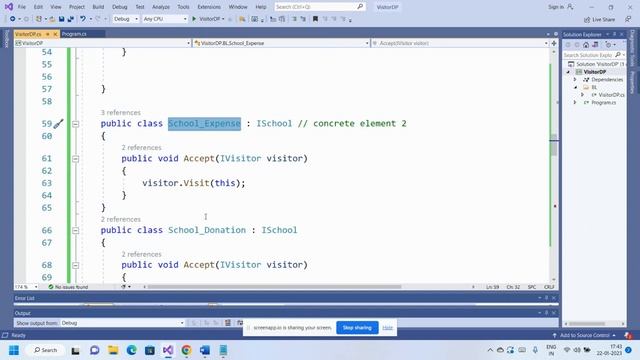Image resolution: width=640 pixels, height=360 pixels.
Task: Click the horizontal scrollbar of code editor
Action: pyautogui.click(x=274, y=287)
